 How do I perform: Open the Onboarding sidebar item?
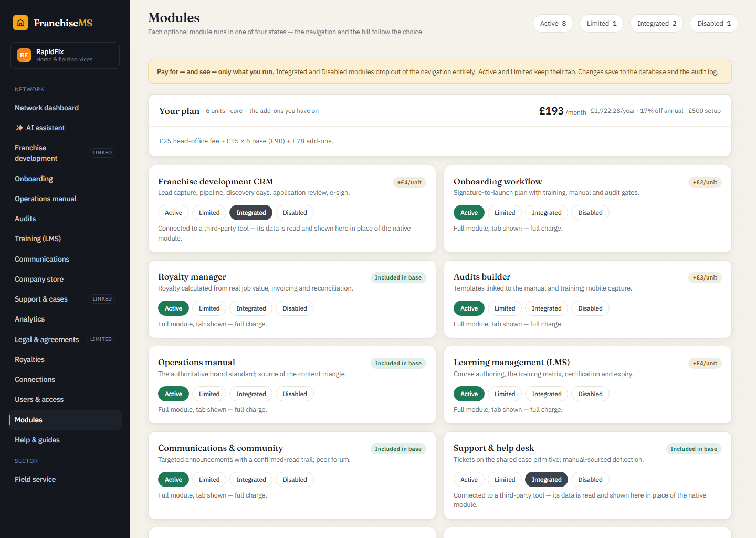click(x=65, y=179)
